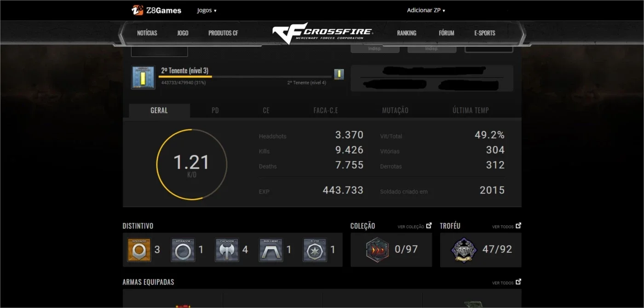Viewport: 644px width, 308px height.
Task: Open the Ver Coleção link
Action: [414, 226]
